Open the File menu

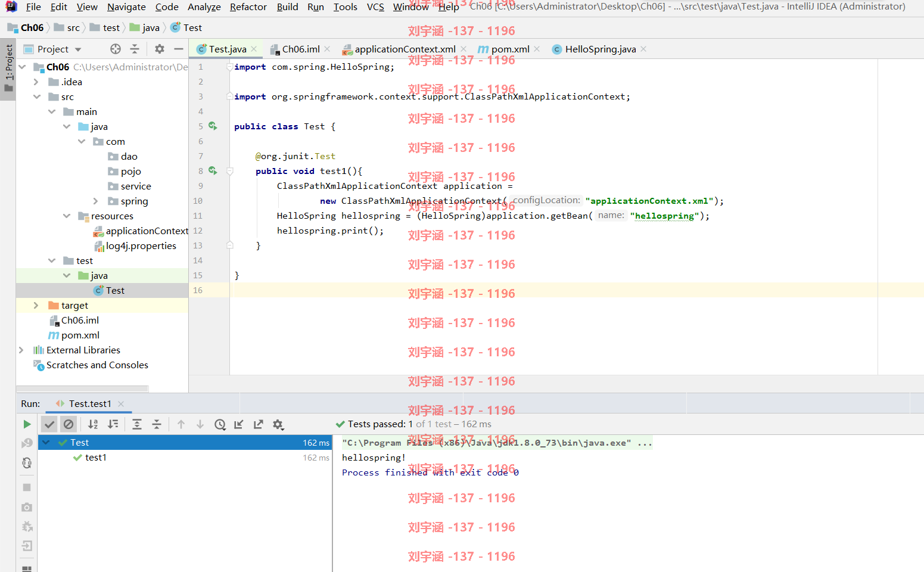coord(33,7)
